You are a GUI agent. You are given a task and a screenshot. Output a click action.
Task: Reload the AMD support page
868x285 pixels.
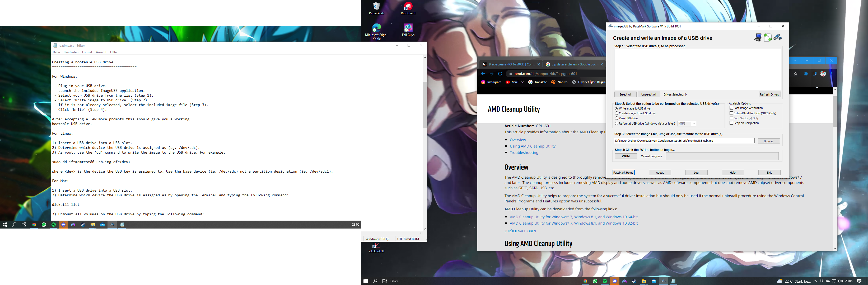click(x=500, y=74)
